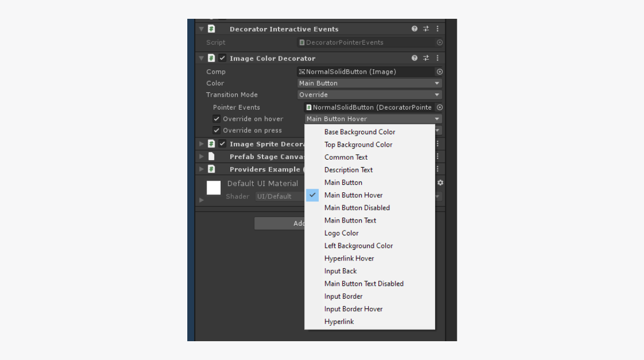Open Image Color Decorator presets icon
644x360 pixels.
(x=426, y=58)
